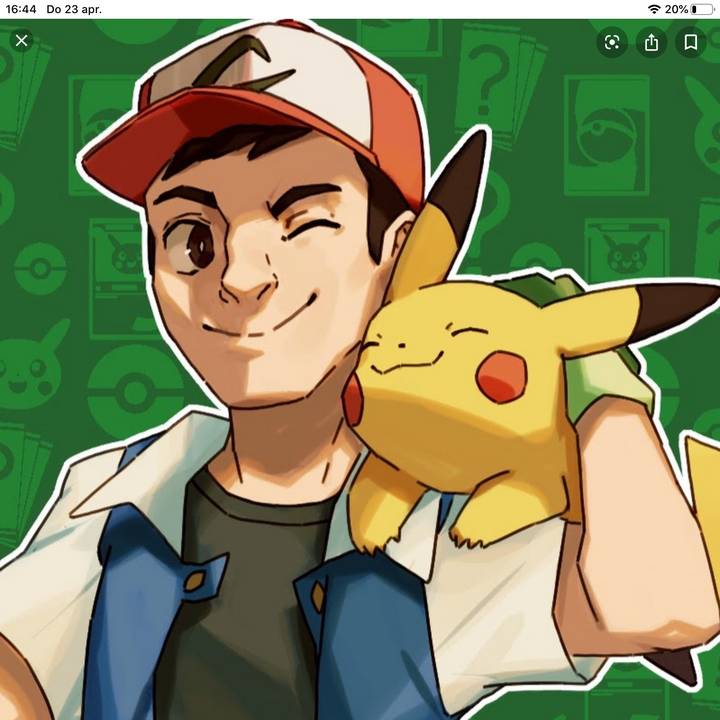Tap the 20% battery percentage text
Image resolution: width=720 pixels, height=720 pixels.
click(676, 9)
